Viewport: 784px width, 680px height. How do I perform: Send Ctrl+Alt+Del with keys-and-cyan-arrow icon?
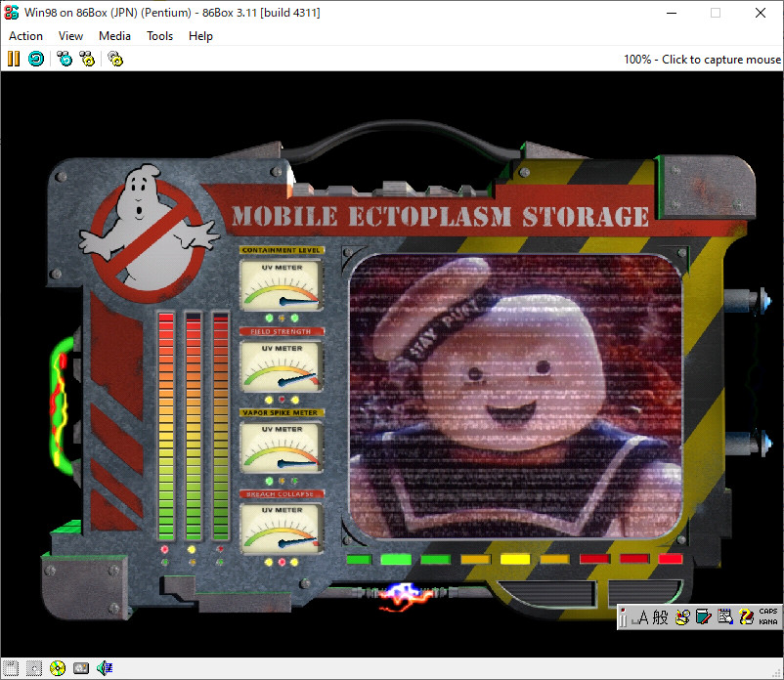pos(65,59)
